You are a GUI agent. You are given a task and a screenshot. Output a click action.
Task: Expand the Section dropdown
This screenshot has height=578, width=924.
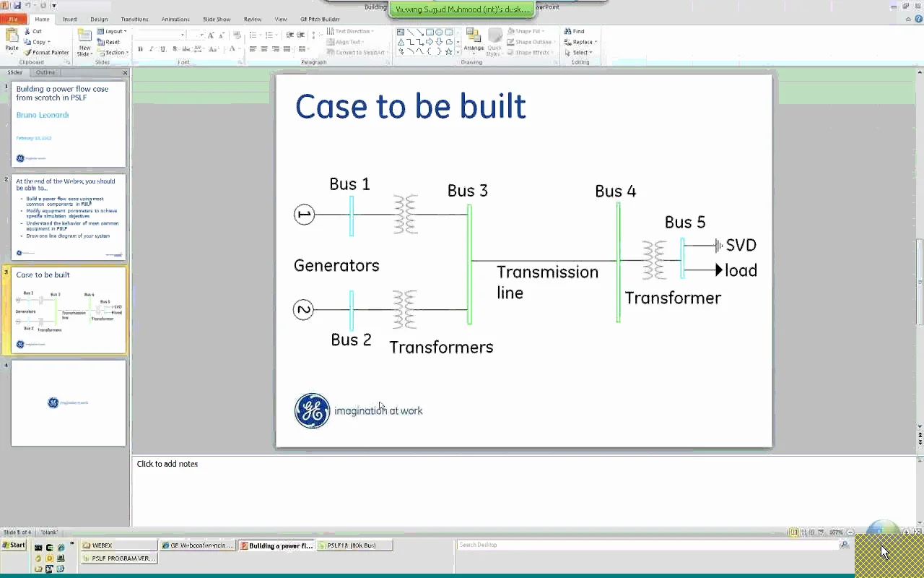click(x=113, y=53)
